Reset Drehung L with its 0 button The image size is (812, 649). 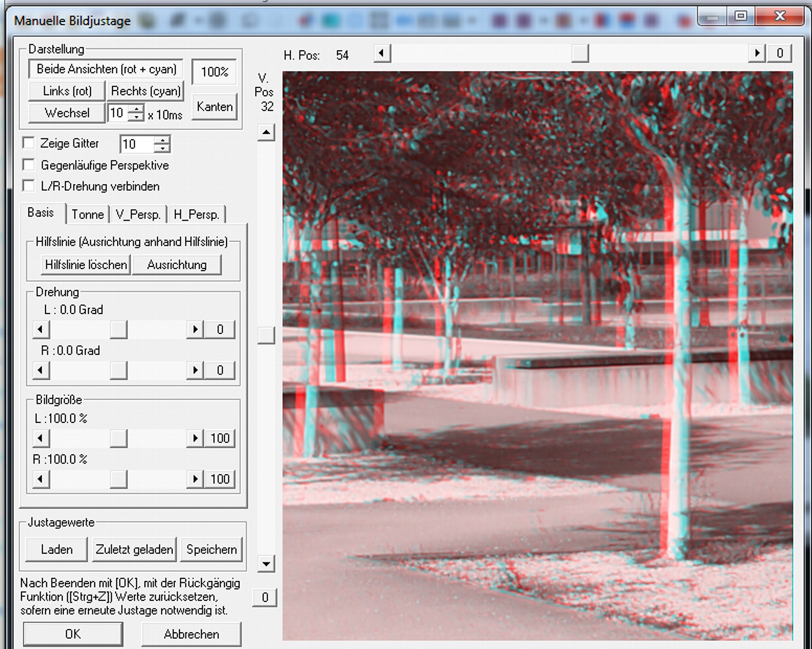pos(220,329)
